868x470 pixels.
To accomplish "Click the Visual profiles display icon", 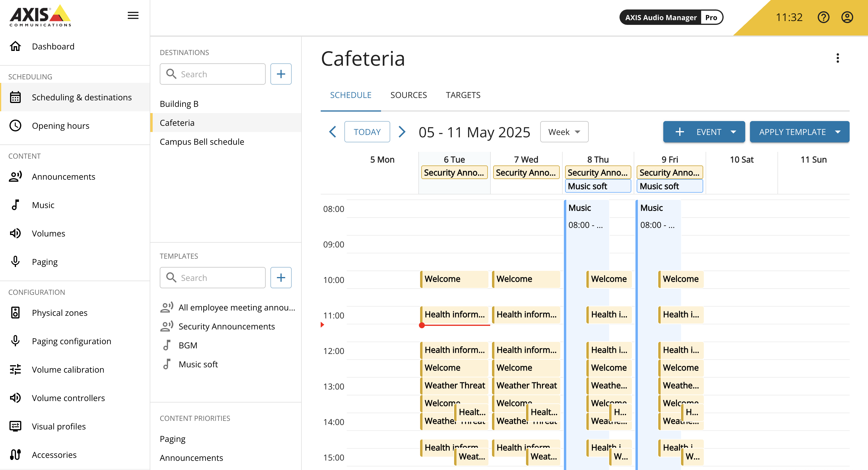I will point(15,426).
